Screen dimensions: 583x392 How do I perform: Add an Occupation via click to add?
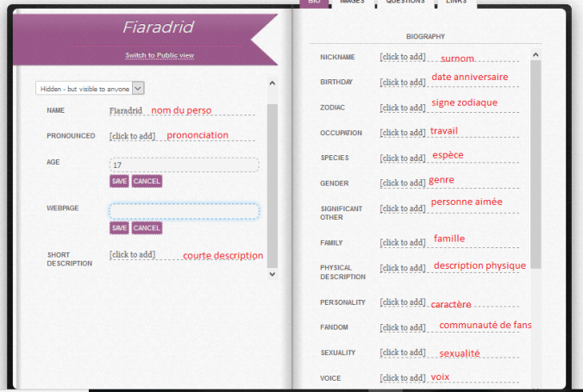tap(403, 133)
